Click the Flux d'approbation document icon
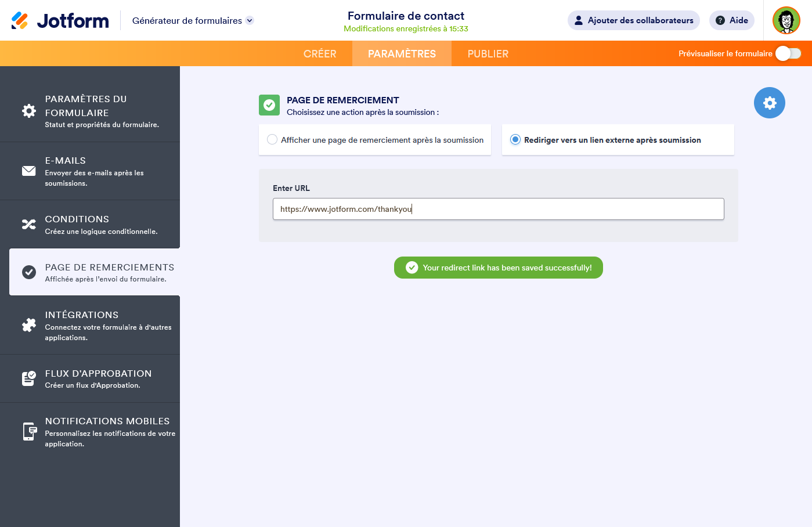This screenshot has width=812, height=527. point(29,378)
